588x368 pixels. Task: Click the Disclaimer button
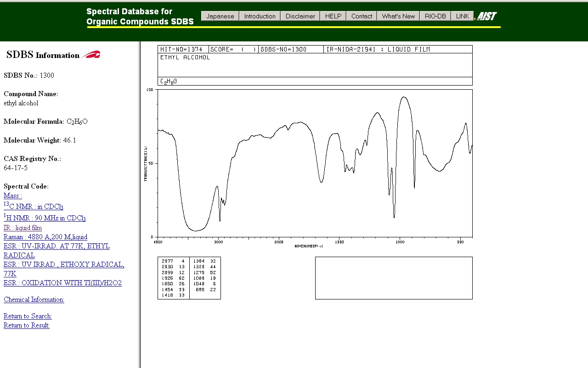(x=300, y=16)
